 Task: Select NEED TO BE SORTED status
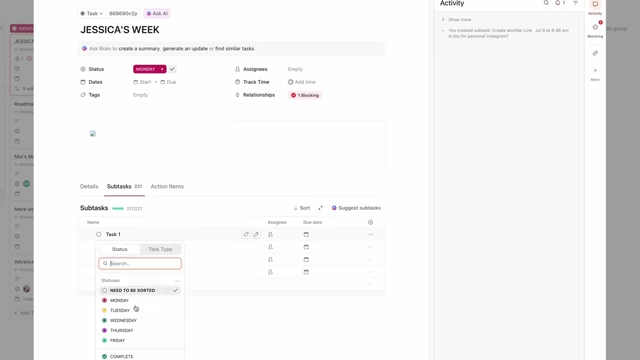[x=140, y=290]
